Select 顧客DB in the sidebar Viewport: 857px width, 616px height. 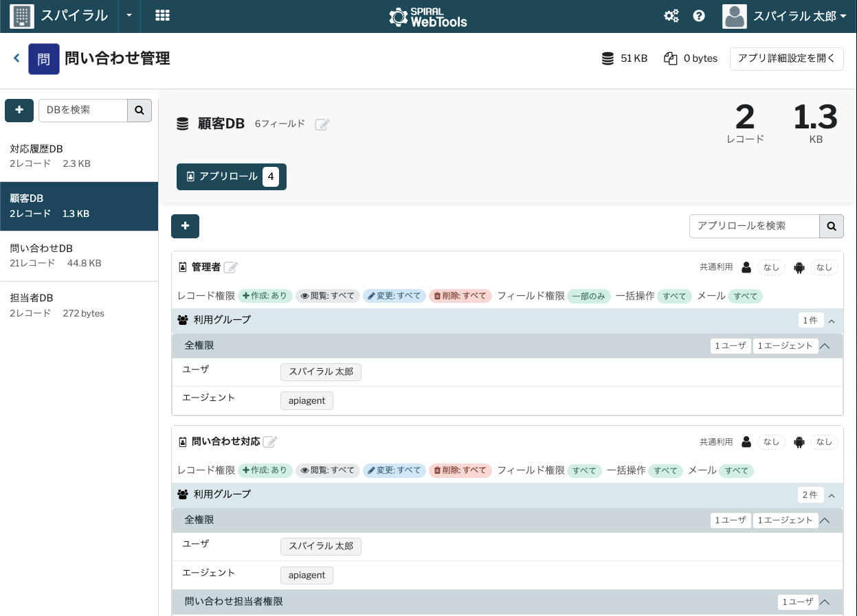pos(79,206)
